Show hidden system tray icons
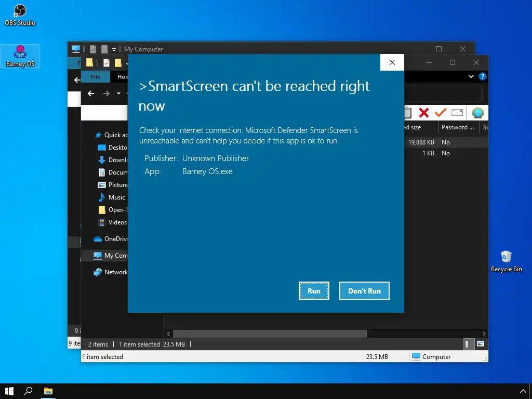This screenshot has width=532, height=399. (523, 392)
